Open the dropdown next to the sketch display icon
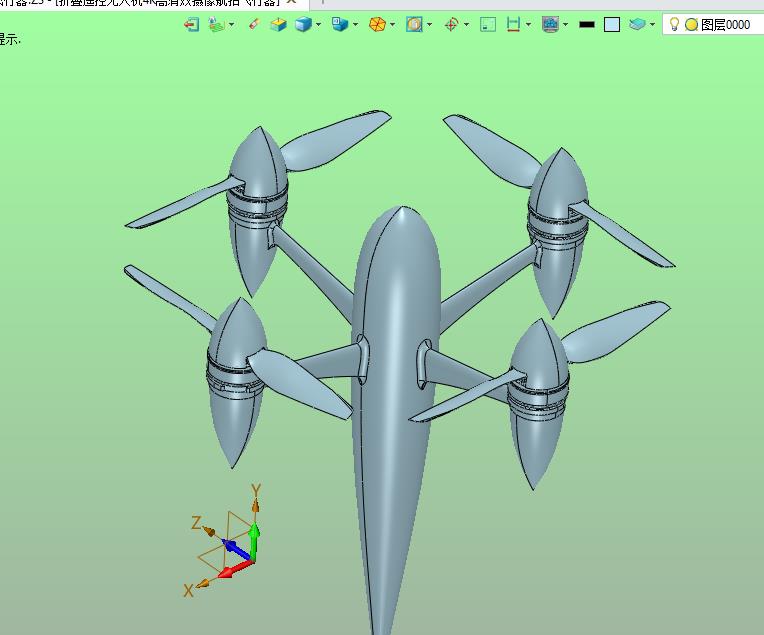This screenshot has height=635, width=764. pos(231,24)
